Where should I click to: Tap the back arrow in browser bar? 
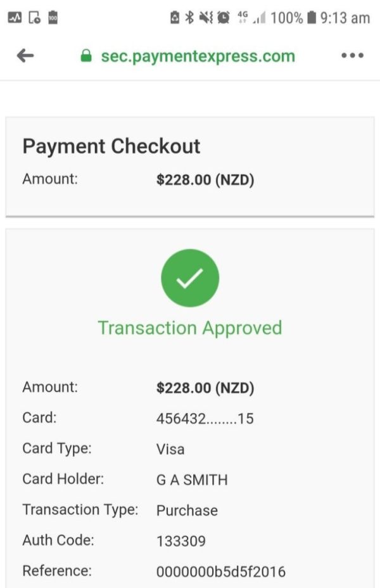pyautogui.click(x=25, y=56)
